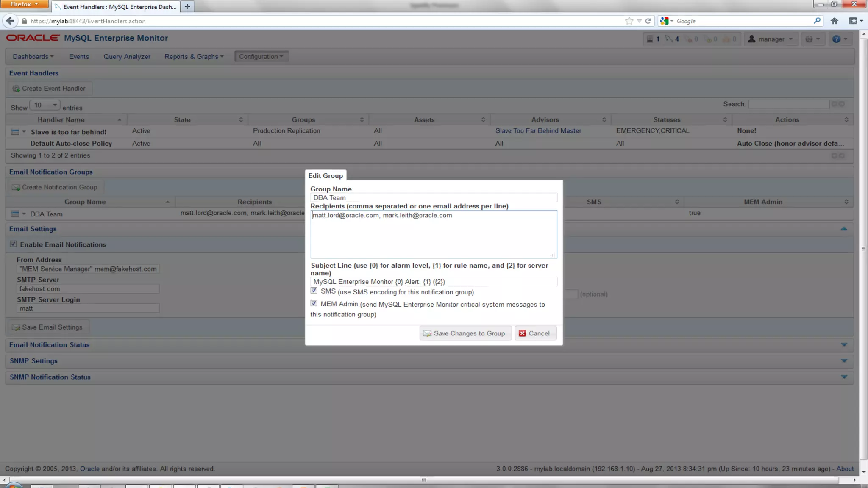868x488 pixels.
Task: Toggle Enable Email Notifications checkbox
Action: tap(13, 244)
